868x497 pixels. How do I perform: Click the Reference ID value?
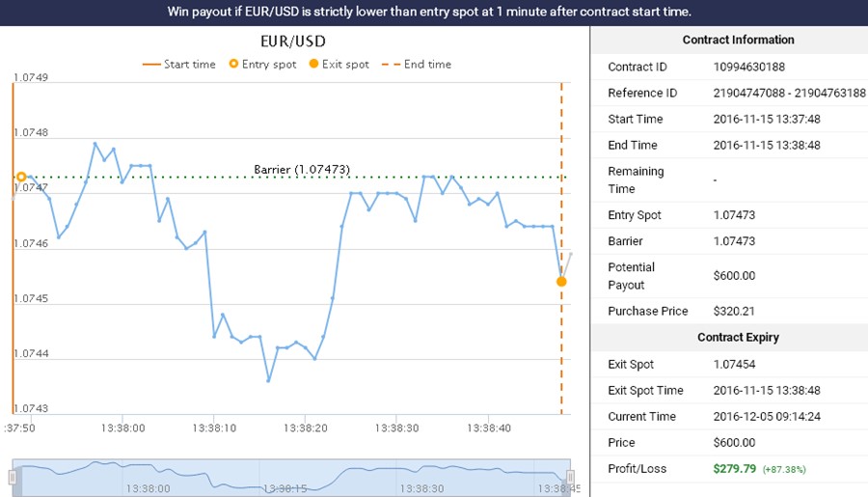[789, 93]
